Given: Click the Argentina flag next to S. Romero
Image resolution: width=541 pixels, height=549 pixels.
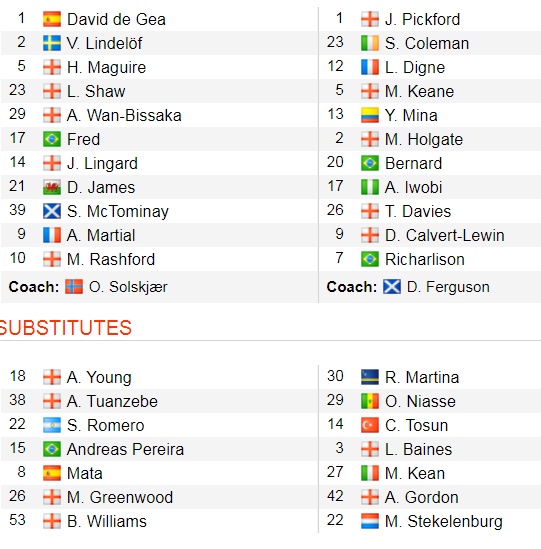Looking at the screenshot, I should point(52,425).
